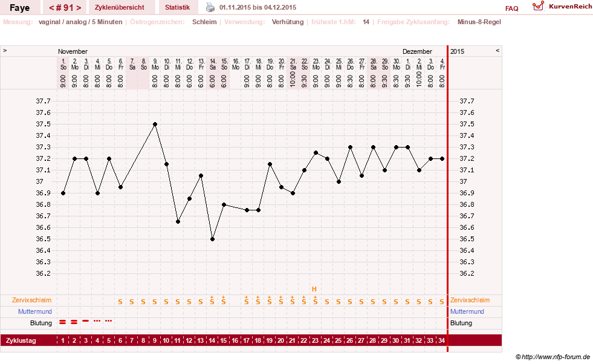The width and height of the screenshot is (593, 364).
Task: Click the lowest temperature point on day 14
Action: click(212, 239)
